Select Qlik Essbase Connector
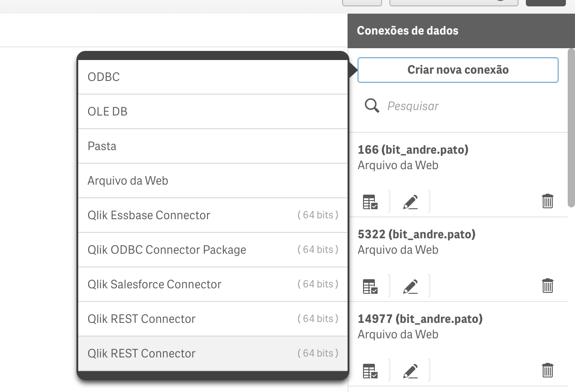 tap(213, 215)
